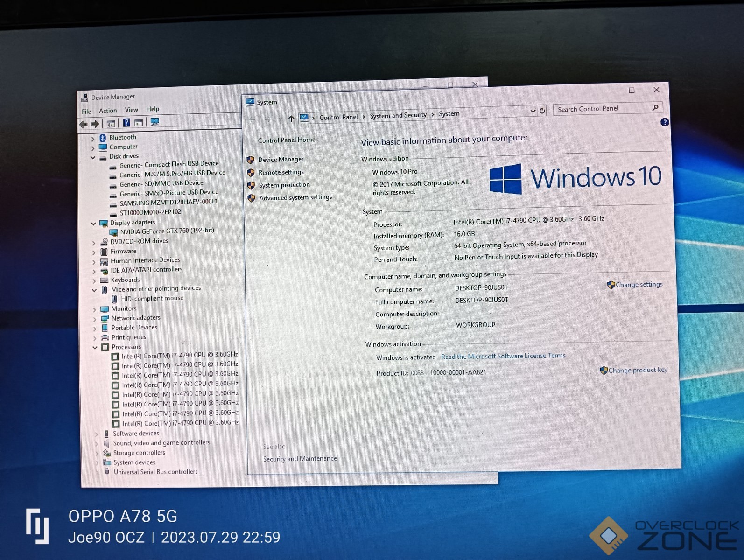Collapse the Processors category
The image size is (744, 560).
(x=95, y=348)
